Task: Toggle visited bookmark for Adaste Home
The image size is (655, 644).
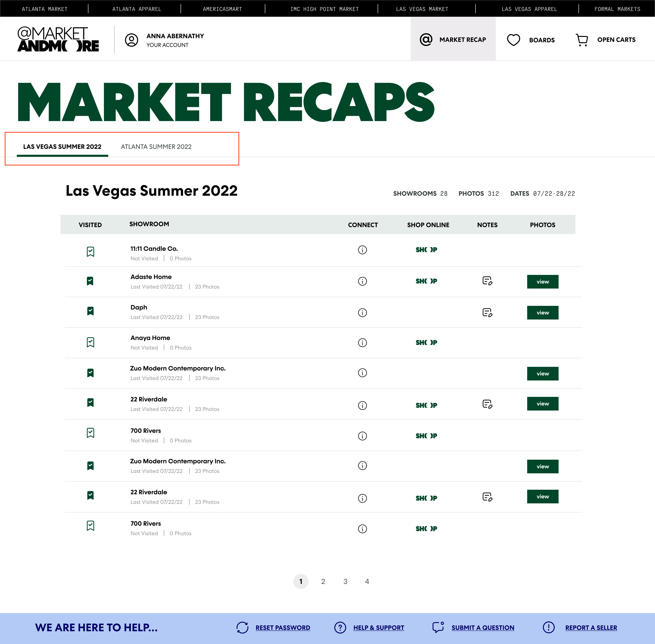Action: click(x=90, y=281)
